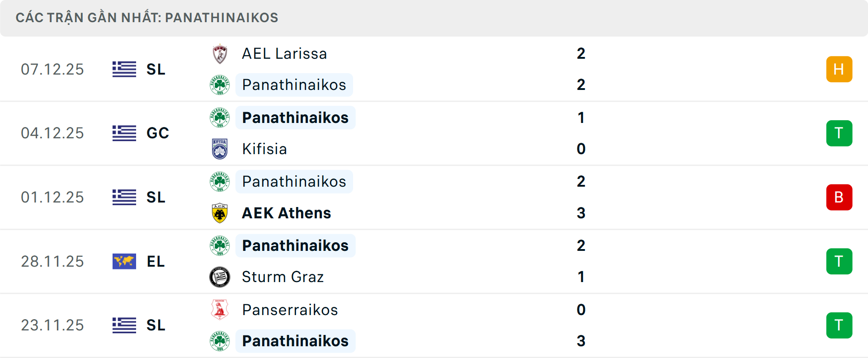Open the Sturm Graz team link

283,277
